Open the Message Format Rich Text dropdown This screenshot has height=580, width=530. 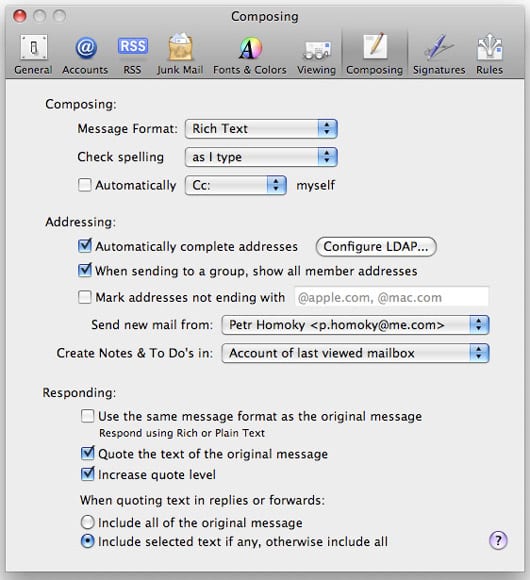click(261, 129)
